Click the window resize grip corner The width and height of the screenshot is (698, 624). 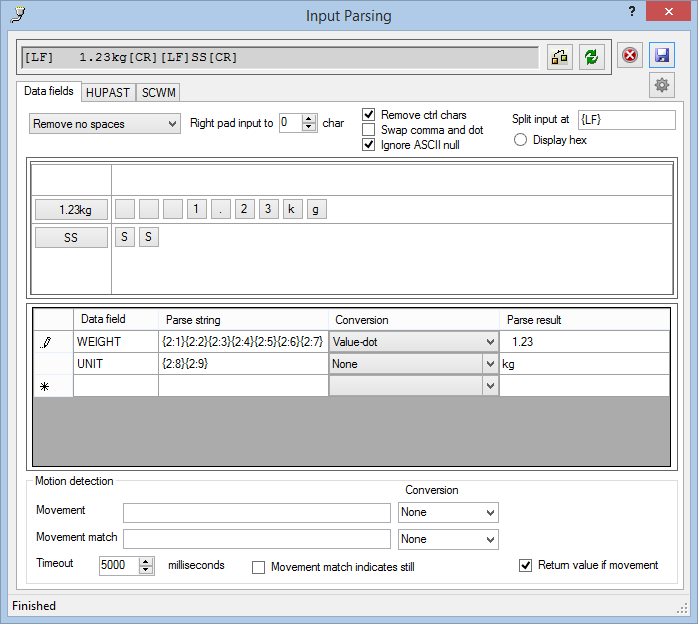tap(682, 609)
